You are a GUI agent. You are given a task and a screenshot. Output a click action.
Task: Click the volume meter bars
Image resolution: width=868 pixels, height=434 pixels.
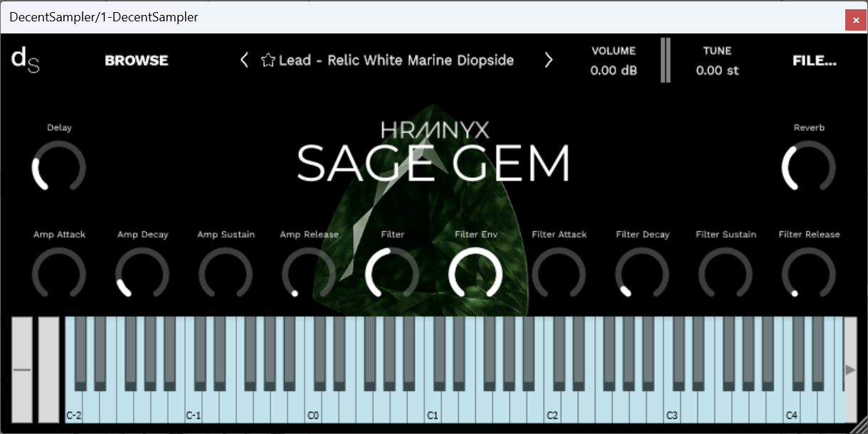[x=665, y=60]
